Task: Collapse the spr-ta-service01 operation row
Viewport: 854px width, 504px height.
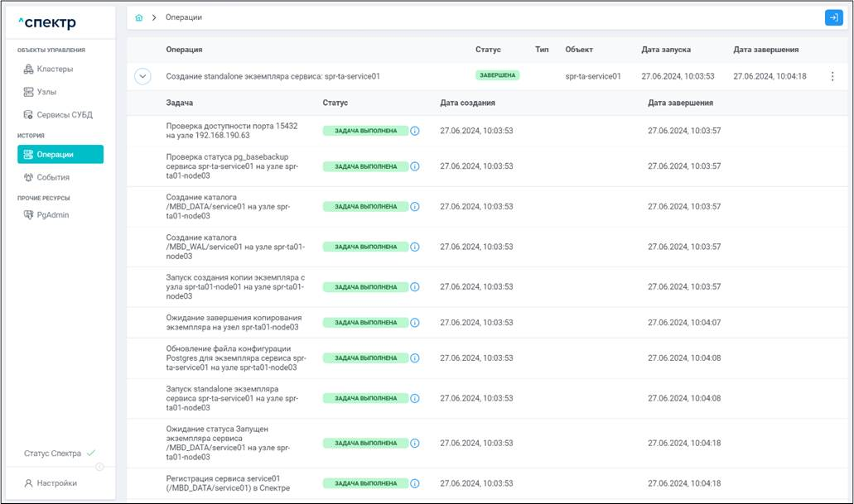Action: click(143, 76)
